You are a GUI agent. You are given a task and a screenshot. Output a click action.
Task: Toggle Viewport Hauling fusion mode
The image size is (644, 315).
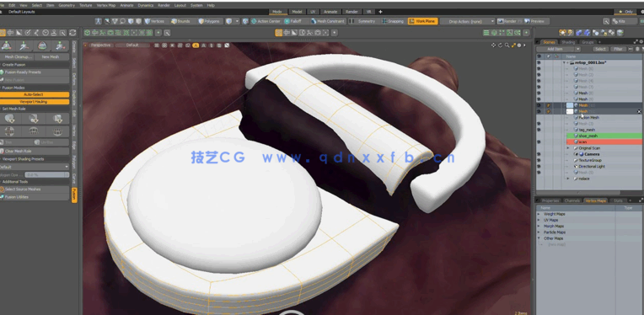click(34, 101)
